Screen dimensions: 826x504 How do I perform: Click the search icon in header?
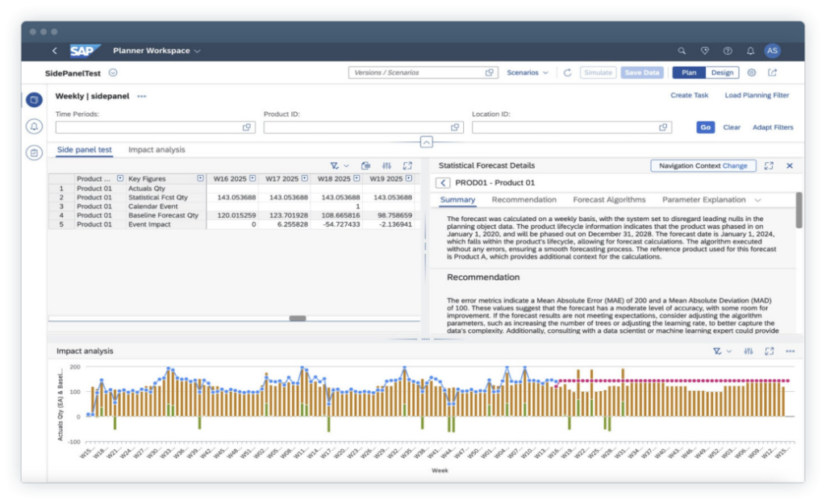pos(682,51)
